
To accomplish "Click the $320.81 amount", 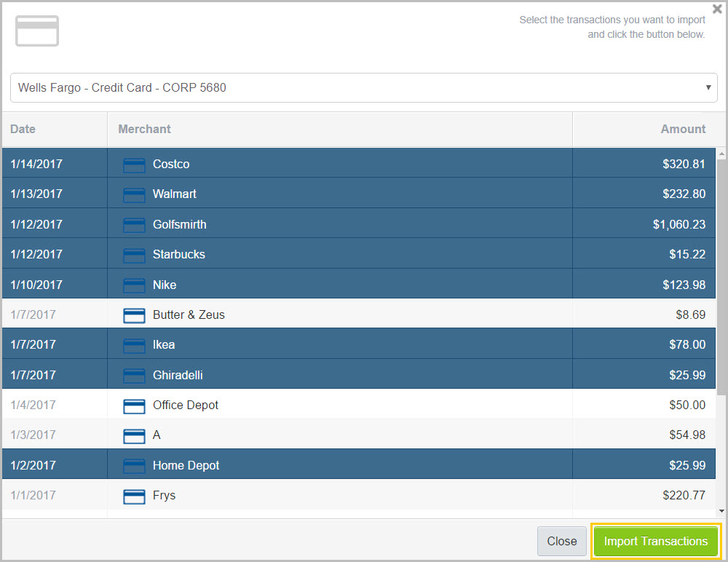I will coord(684,164).
